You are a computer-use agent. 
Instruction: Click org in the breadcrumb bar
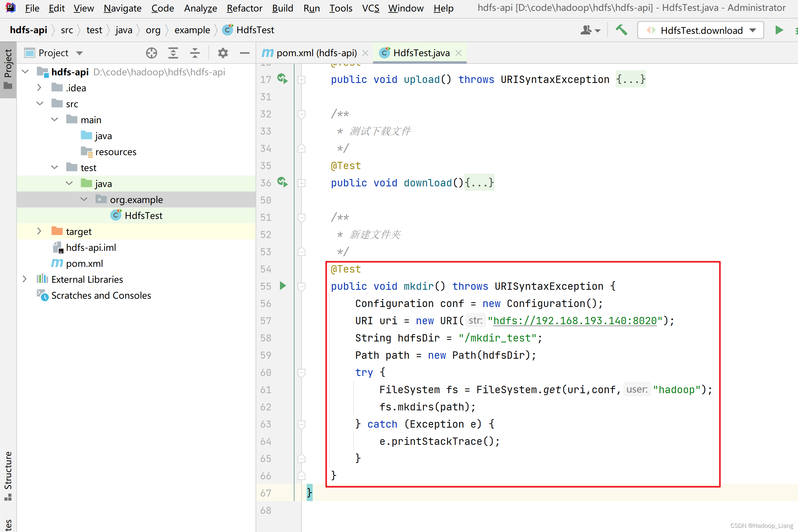pos(153,30)
